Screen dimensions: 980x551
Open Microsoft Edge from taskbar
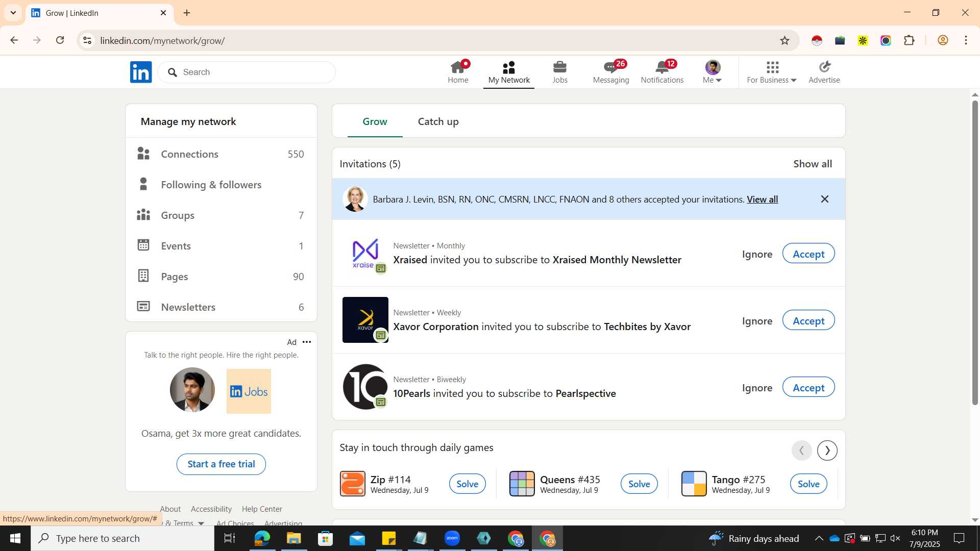coord(262,538)
